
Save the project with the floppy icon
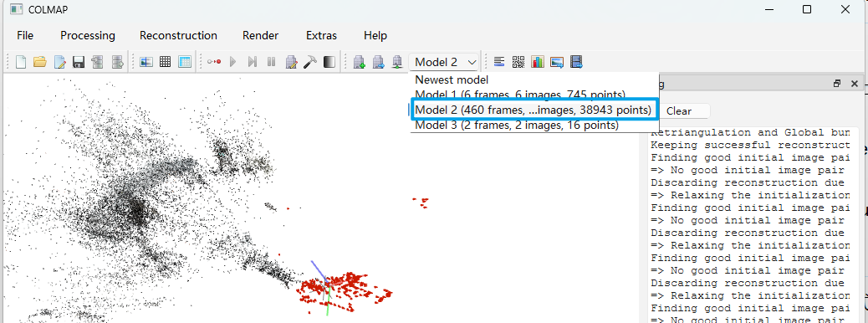(x=79, y=61)
